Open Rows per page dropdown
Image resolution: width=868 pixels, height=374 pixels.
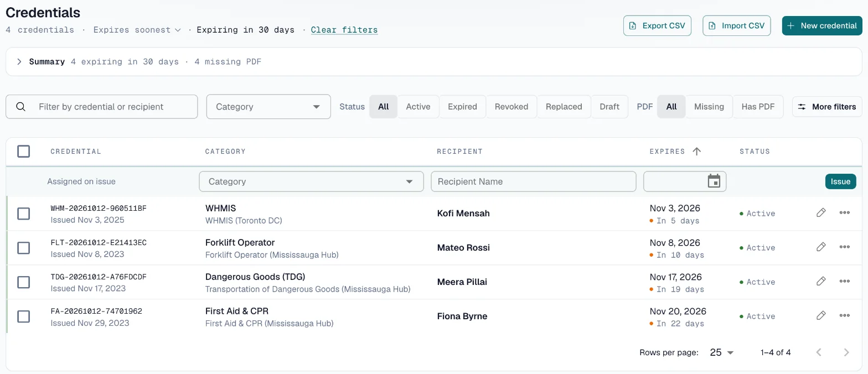click(x=721, y=352)
